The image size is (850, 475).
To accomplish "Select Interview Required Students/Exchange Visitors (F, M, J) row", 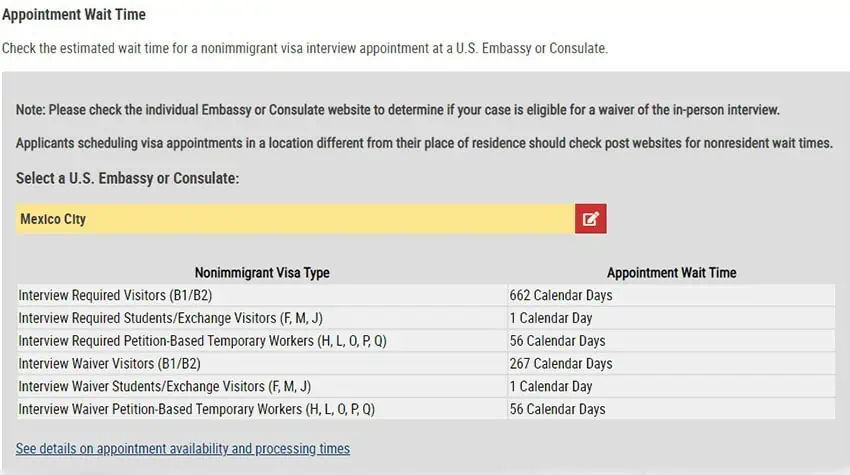I will [x=426, y=318].
